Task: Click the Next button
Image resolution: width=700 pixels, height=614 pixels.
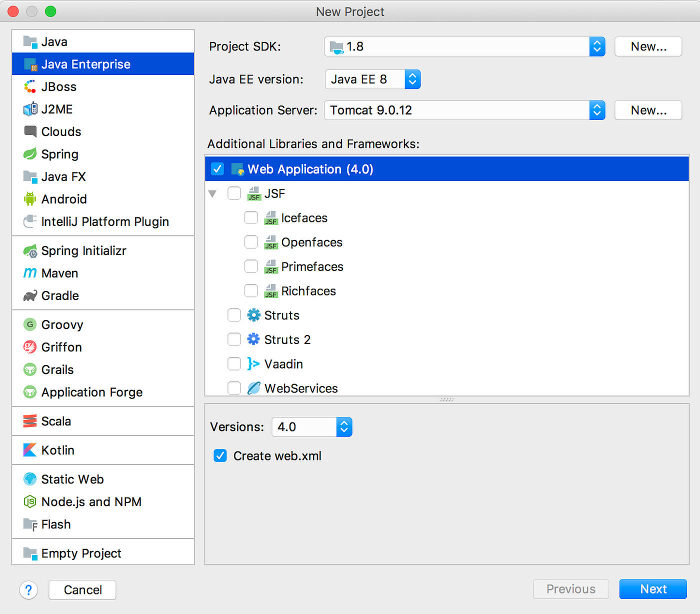Action: click(x=653, y=589)
